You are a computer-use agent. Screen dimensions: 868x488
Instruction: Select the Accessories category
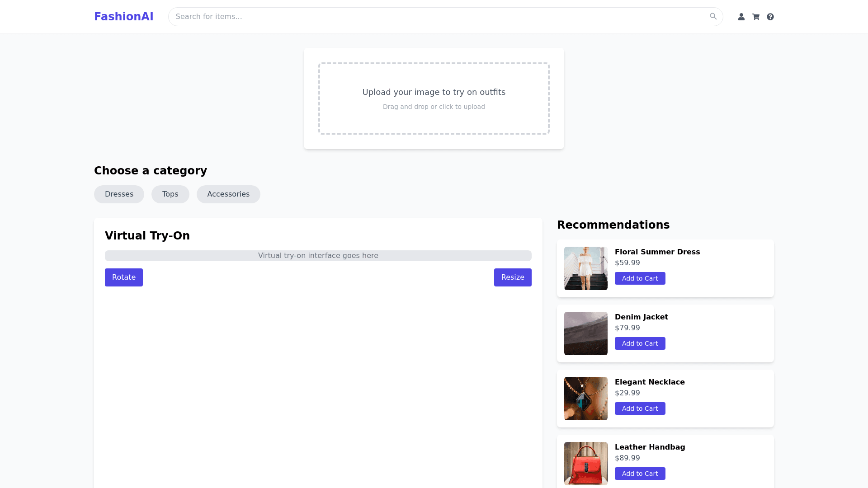[228, 194]
